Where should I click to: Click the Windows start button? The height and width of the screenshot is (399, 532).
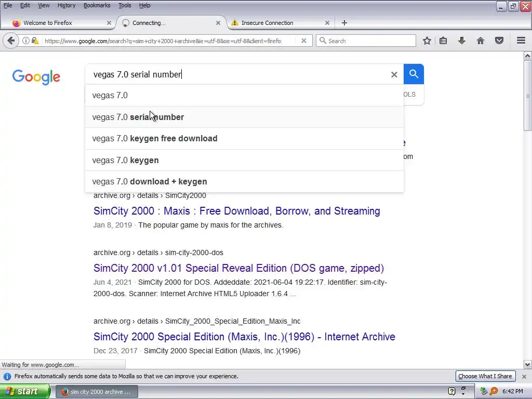pyautogui.click(x=25, y=391)
